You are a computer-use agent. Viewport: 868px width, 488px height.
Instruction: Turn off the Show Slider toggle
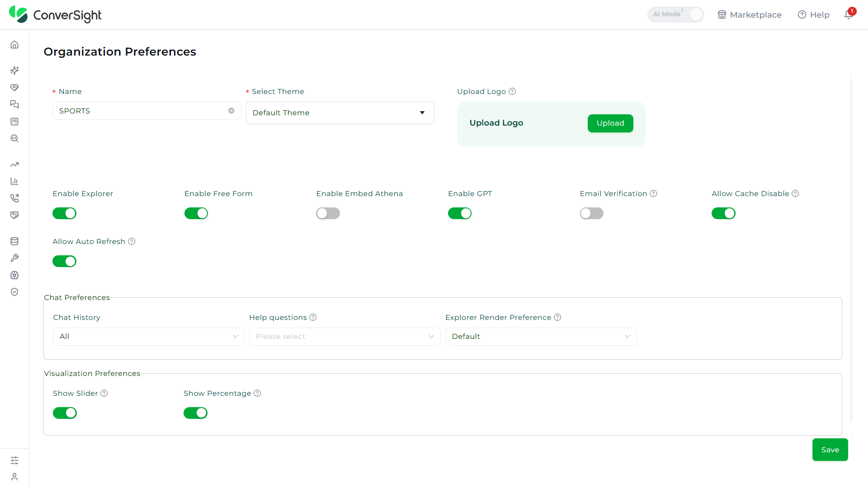tap(65, 413)
